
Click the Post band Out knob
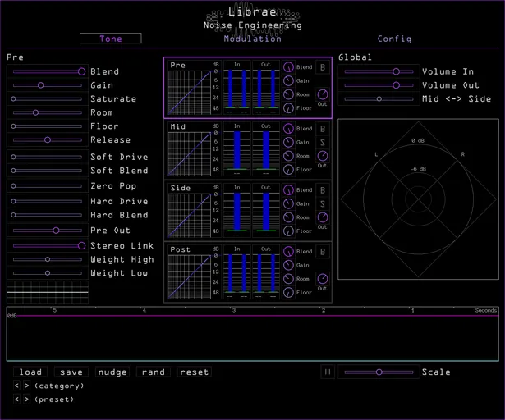[323, 279]
